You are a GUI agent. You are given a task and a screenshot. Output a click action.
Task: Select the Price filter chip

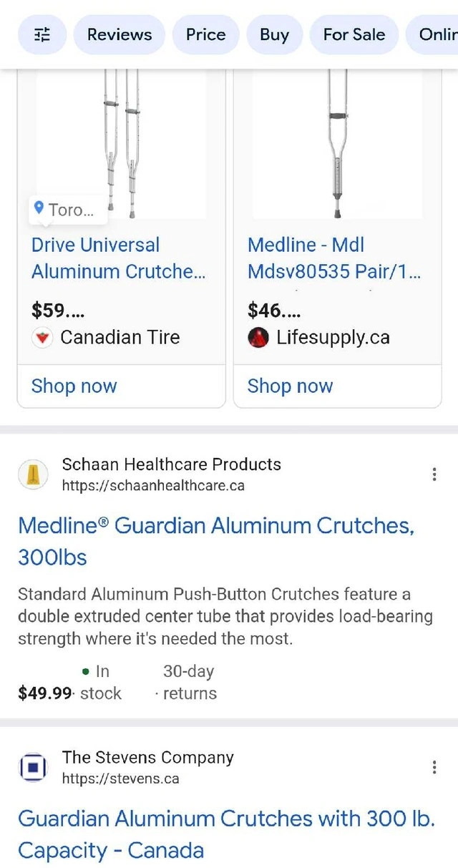point(205,34)
